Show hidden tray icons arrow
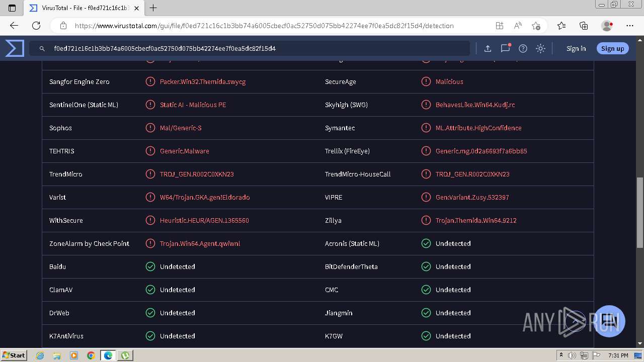This screenshot has height=362, width=644. tap(561, 355)
